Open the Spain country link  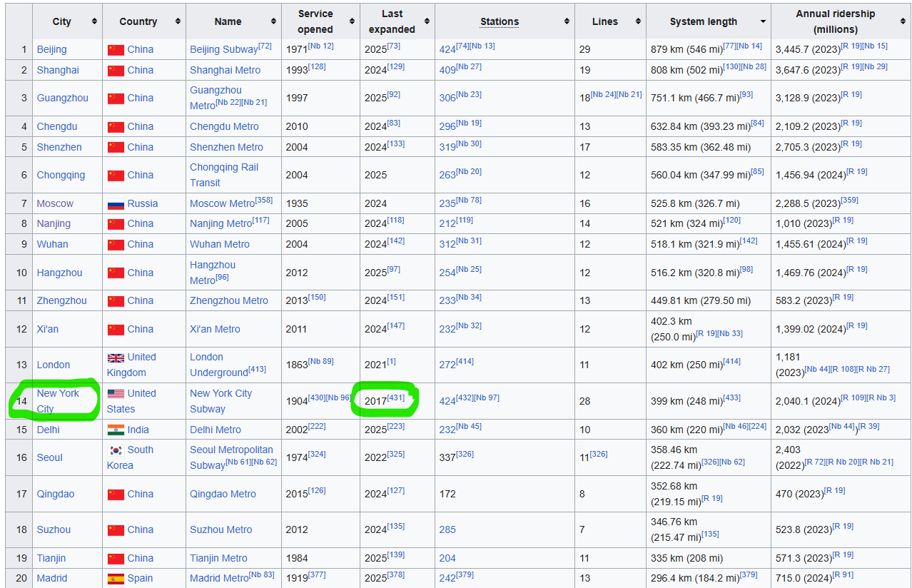pyautogui.click(x=141, y=578)
